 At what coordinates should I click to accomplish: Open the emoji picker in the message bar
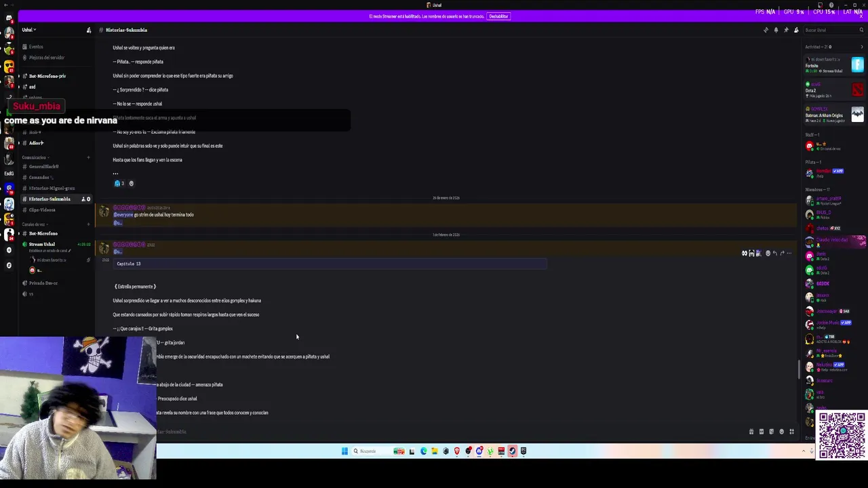781,432
